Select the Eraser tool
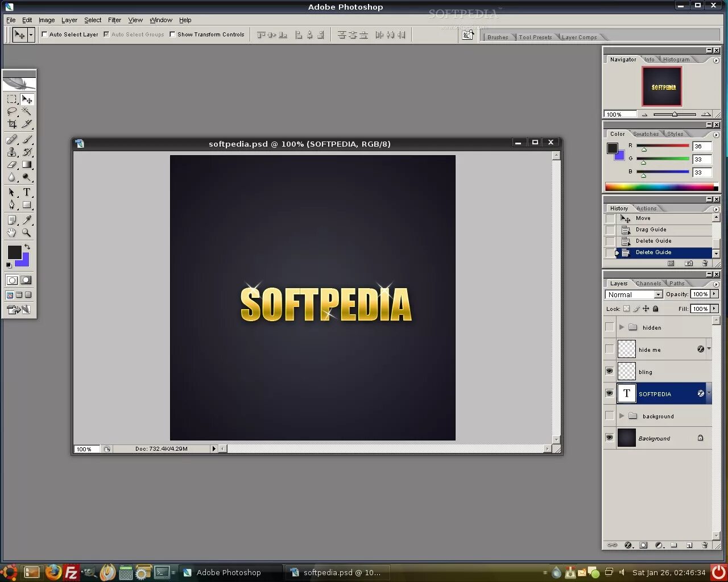This screenshot has width=728, height=582. pyautogui.click(x=12, y=165)
